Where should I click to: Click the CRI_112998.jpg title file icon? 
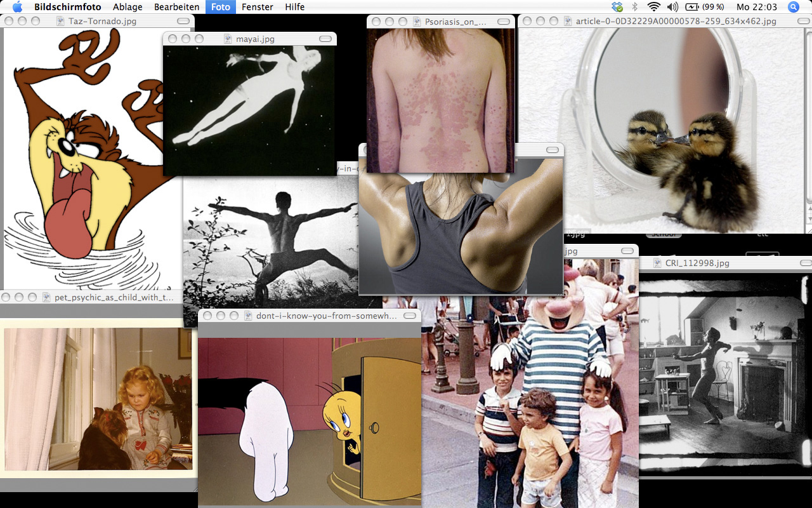(658, 263)
